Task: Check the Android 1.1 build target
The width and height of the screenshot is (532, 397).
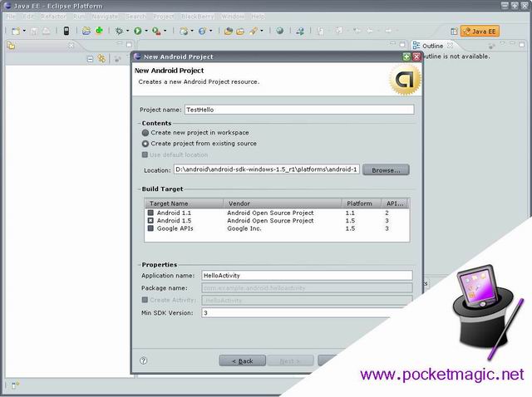Action: (x=150, y=213)
